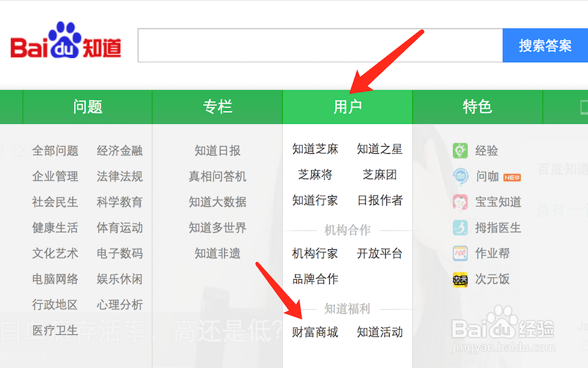Viewport: 588px width, 368px height.
Task: Open the 次元饭 icon
Action: [460, 279]
